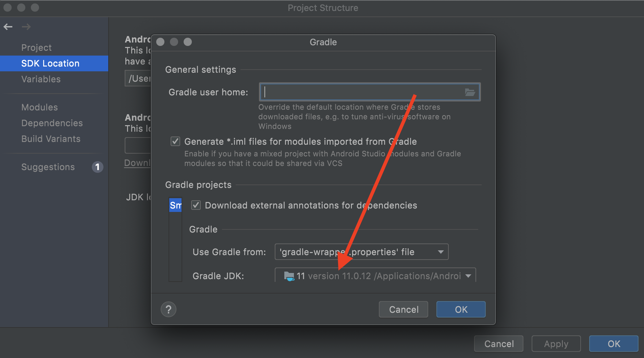Screen dimensions: 644x358
Task: Close the Gradle dialog window
Action: pos(160,42)
